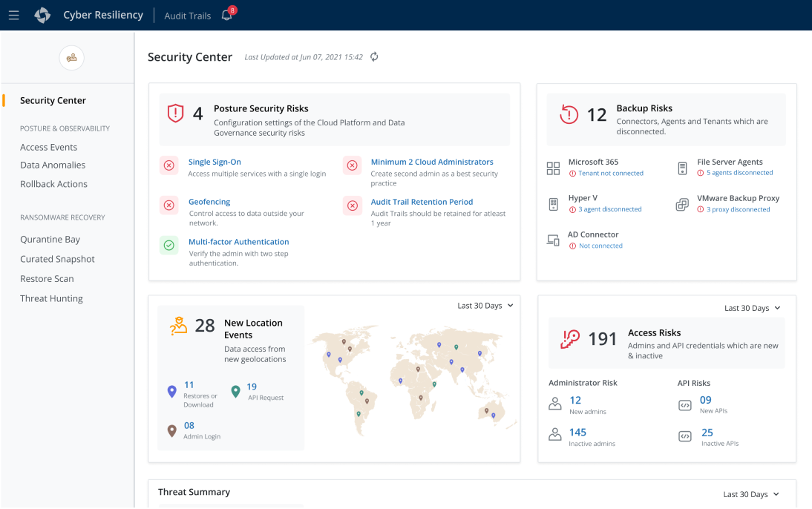Click the round profile icon in the sidebar
Screen dimensions: 812x509
(x=71, y=58)
